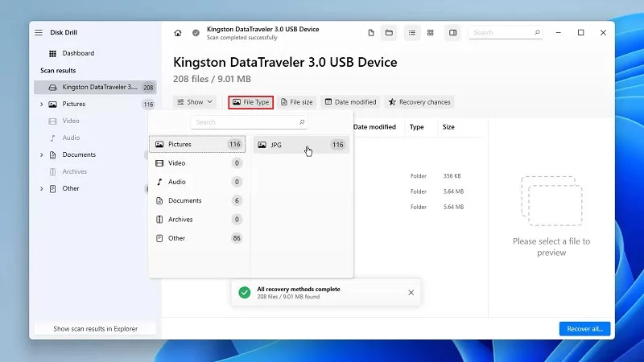Expand the Other tree item

[42, 189]
